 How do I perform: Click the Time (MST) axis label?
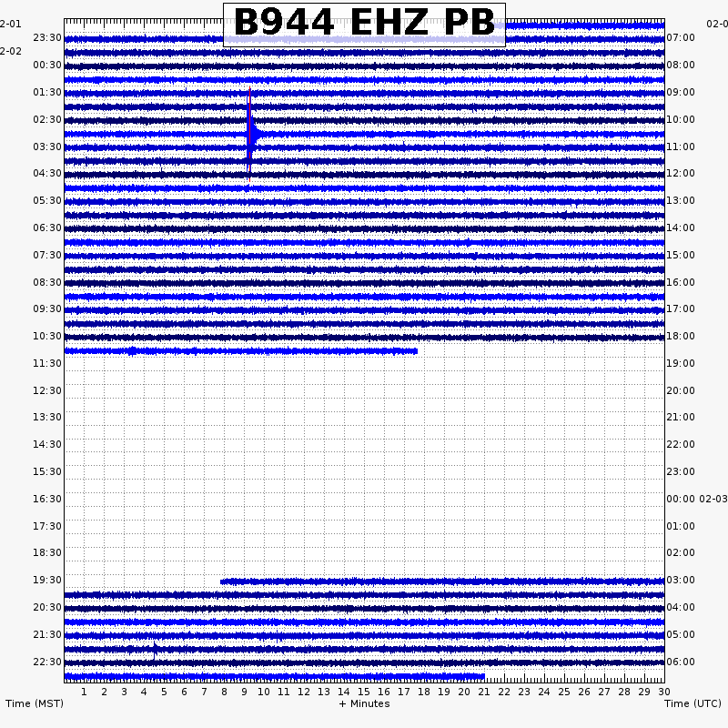[x=35, y=703]
